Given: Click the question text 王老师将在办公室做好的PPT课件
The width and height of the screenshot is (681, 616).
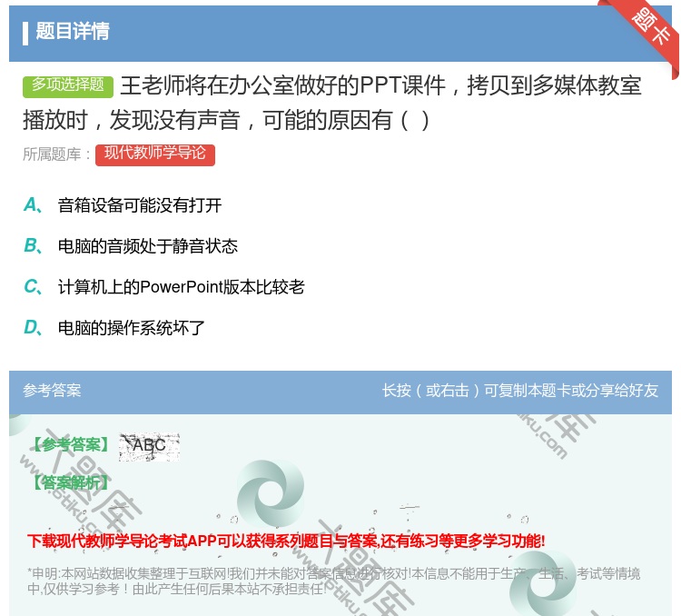Looking at the screenshot, I should click(x=331, y=103).
